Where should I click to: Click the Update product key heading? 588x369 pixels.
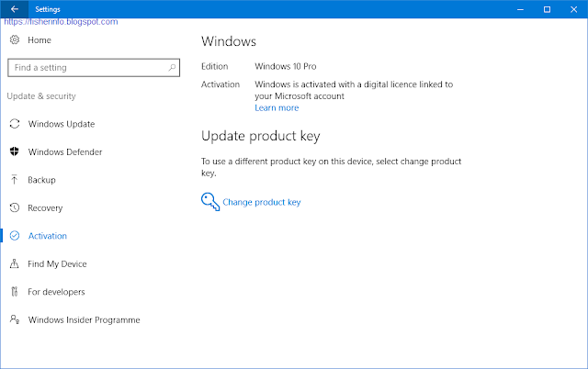pyautogui.click(x=261, y=136)
